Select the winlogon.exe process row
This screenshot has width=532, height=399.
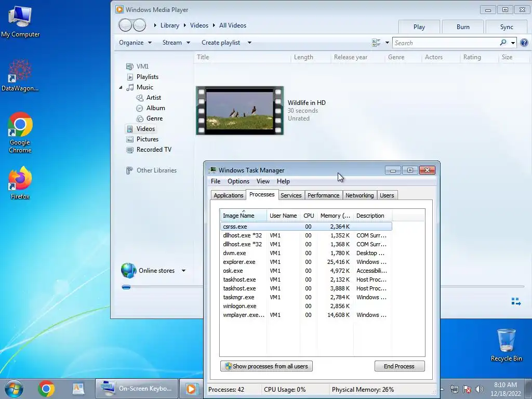point(306,306)
